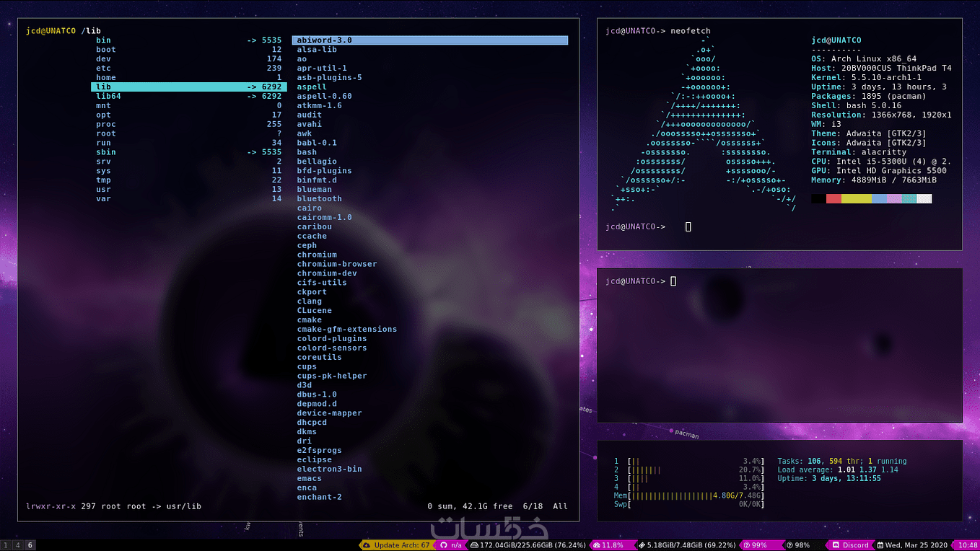
Task: Pick the cyan swatch in neofetch palette
Action: (909, 198)
